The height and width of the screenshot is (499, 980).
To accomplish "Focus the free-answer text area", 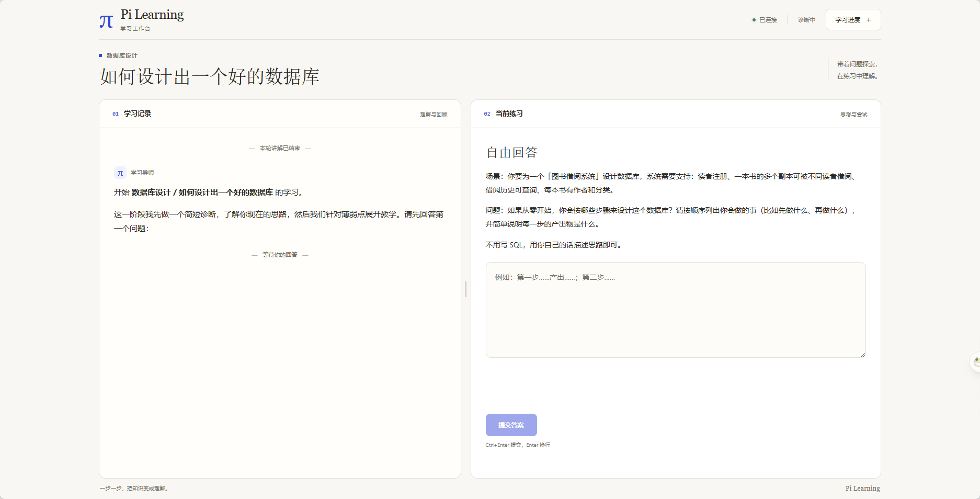I will coord(676,310).
